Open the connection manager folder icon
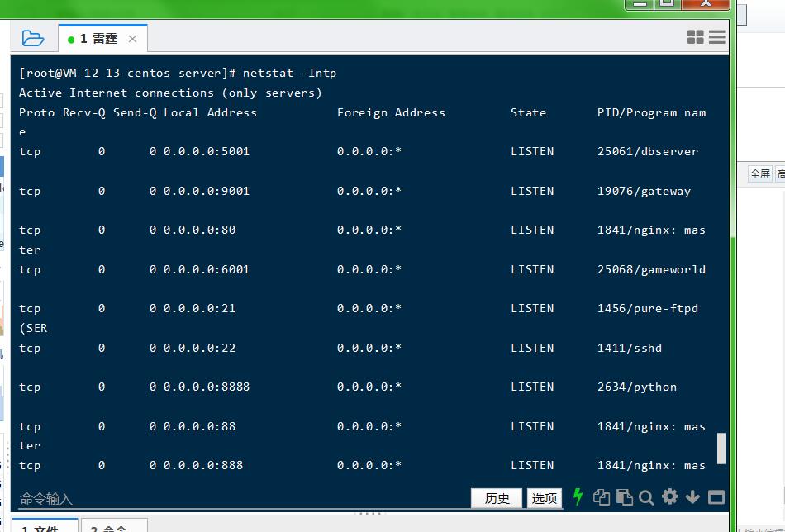Screen dimensions: 785x532 (32, 38)
